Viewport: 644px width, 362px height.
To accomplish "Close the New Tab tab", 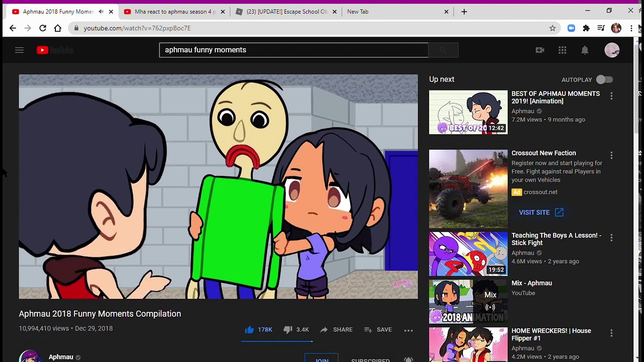I will [x=446, y=12].
